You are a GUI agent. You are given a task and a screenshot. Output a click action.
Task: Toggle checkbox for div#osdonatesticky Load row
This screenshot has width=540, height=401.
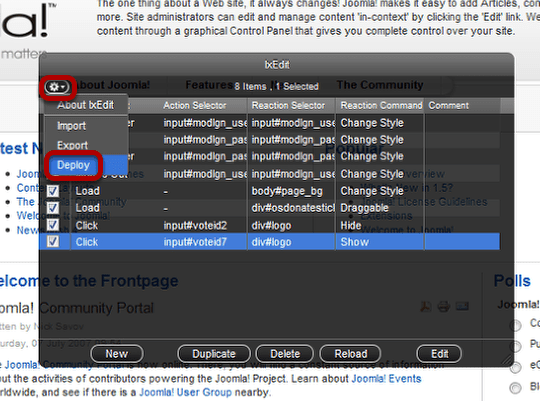pyautogui.click(x=53, y=208)
